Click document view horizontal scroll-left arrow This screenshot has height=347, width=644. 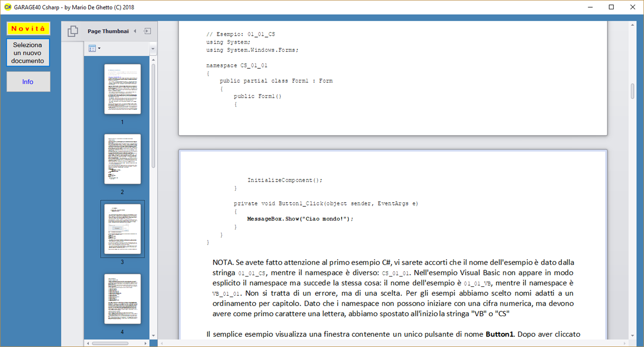pyautogui.click(x=161, y=343)
